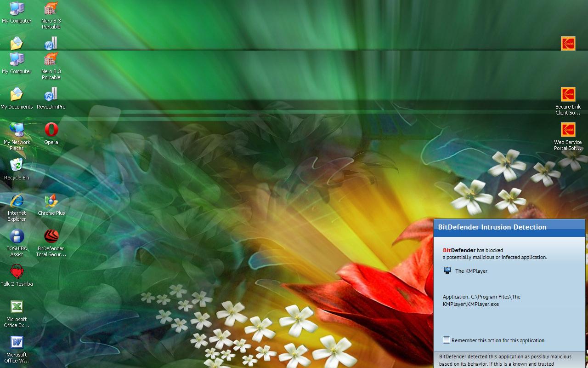Launch Internet Explorer from the desktop
Image resolution: width=588 pixels, height=368 pixels.
pos(17,208)
